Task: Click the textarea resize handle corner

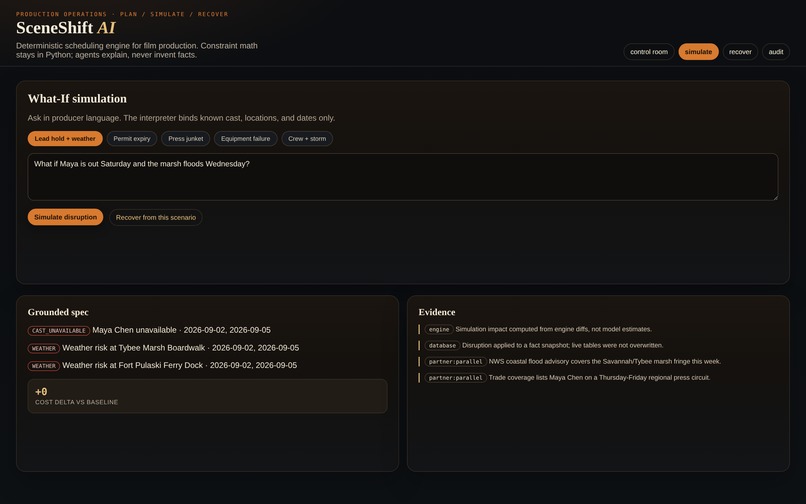Action: point(775,197)
